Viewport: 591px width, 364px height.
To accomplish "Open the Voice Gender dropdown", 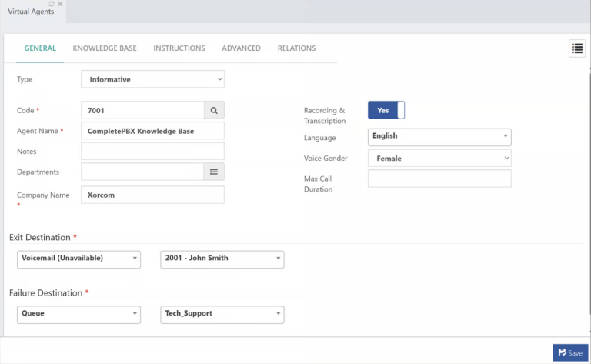I will pos(439,159).
